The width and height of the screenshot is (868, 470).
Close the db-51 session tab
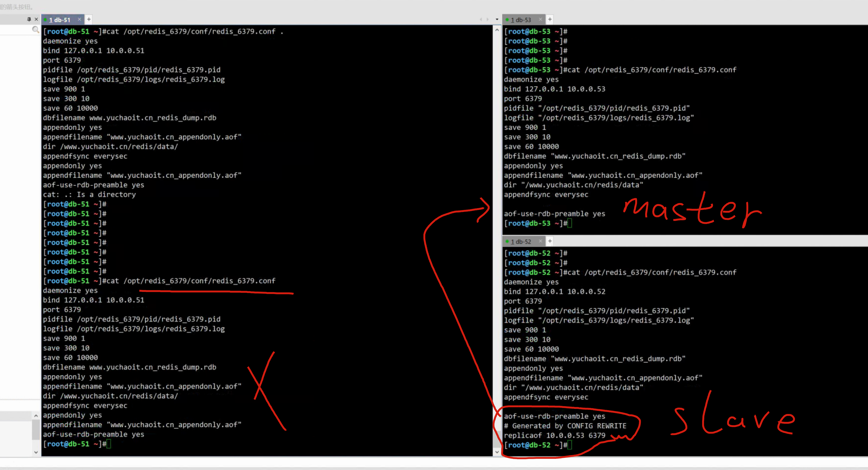tap(80, 20)
